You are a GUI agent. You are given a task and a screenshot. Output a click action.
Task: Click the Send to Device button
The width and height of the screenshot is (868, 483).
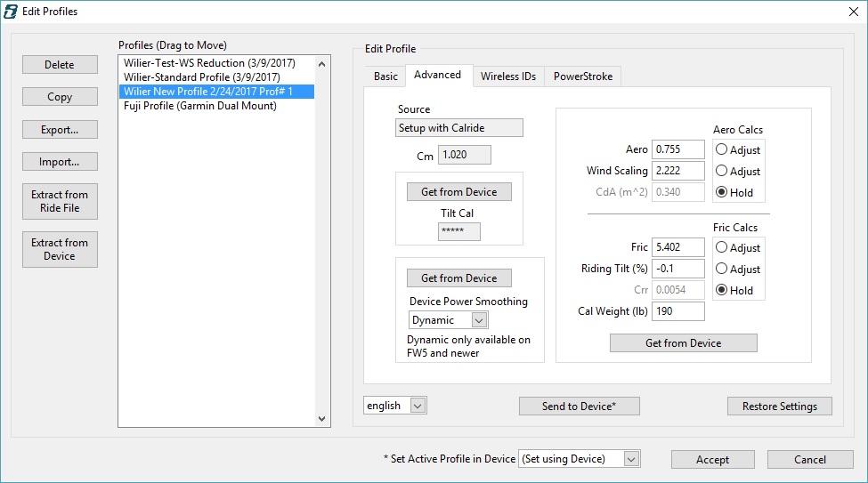point(579,406)
